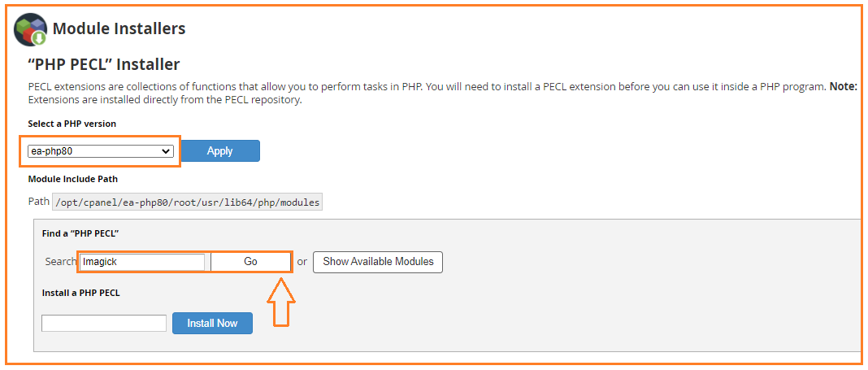Click the Install Now button
The width and height of the screenshot is (868, 370).
pos(213,324)
